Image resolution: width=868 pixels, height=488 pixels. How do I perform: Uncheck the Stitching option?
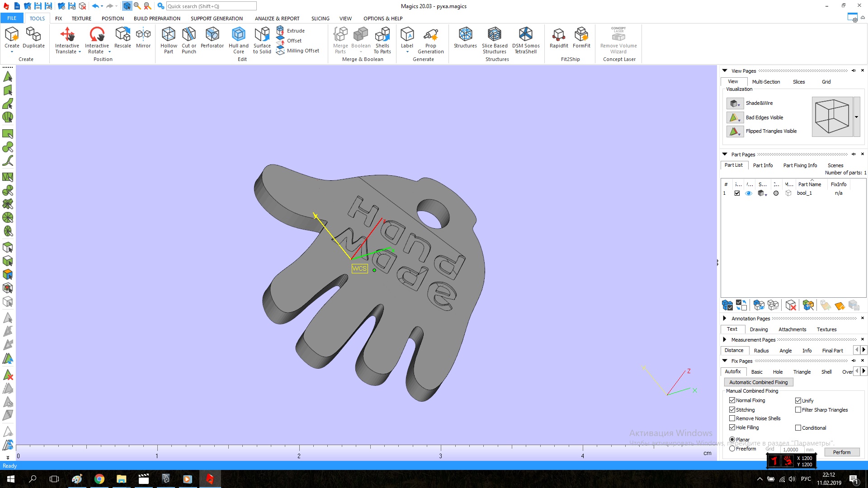[x=732, y=409]
